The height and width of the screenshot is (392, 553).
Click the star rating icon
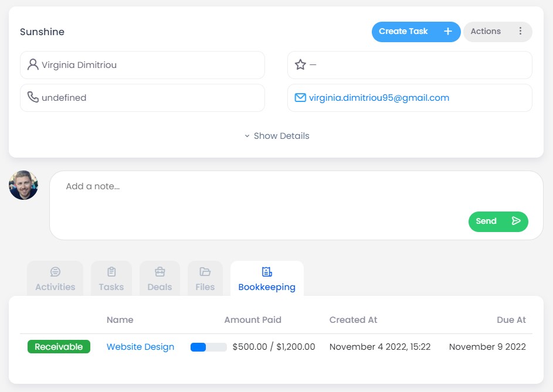coord(300,65)
